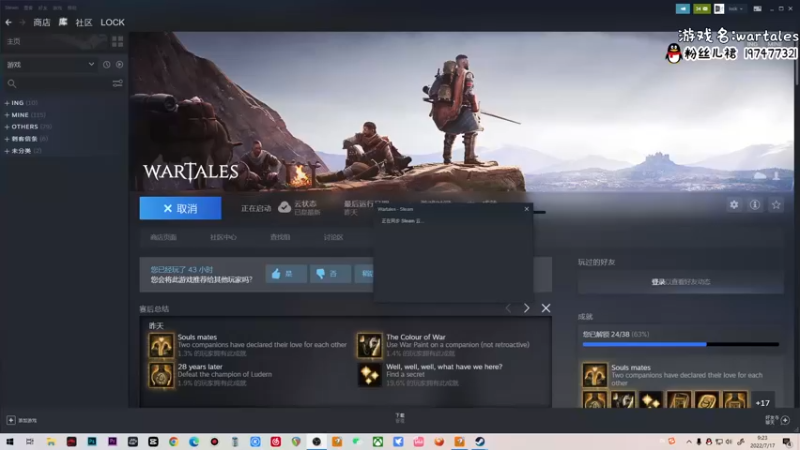This screenshot has height=450, width=800.
Task: Favorite the game with star icon
Action: [x=776, y=205]
